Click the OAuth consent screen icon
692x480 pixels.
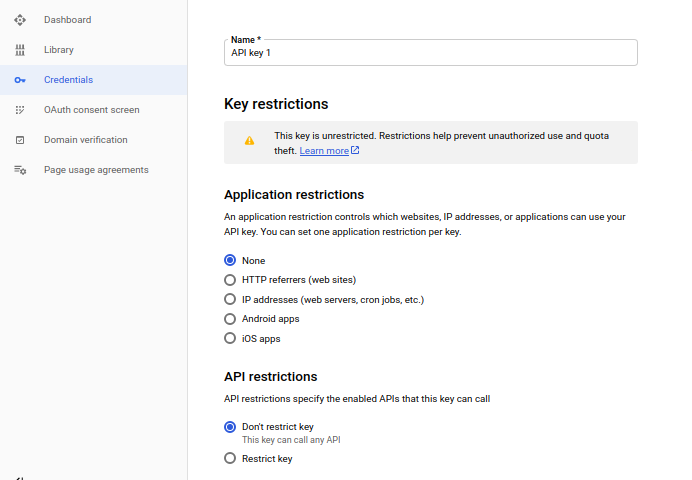[20, 110]
